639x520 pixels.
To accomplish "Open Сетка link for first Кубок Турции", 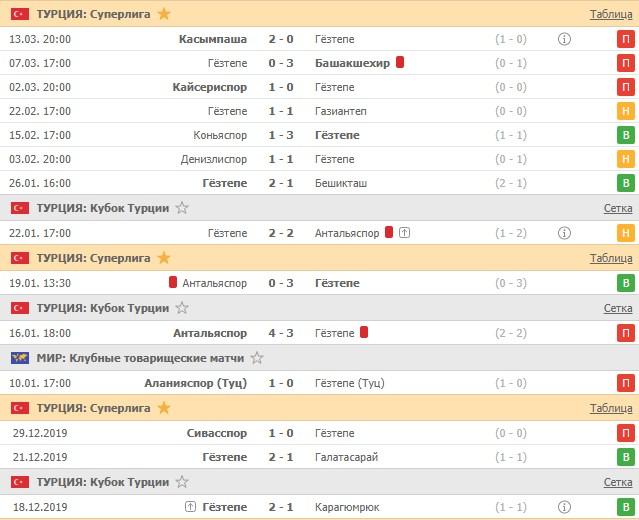I will coord(618,208).
